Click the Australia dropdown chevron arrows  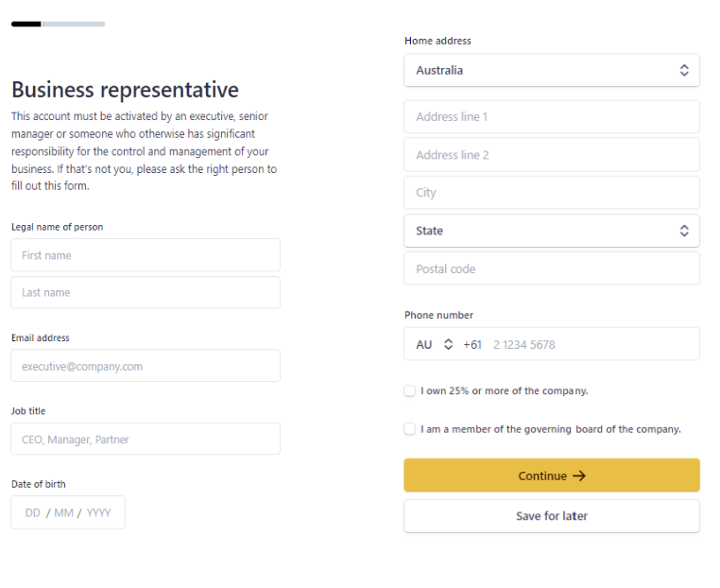684,71
